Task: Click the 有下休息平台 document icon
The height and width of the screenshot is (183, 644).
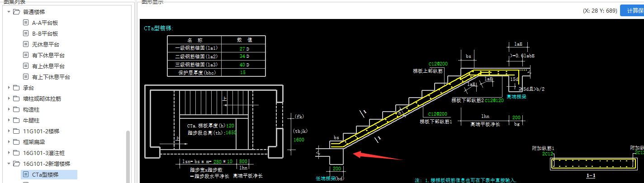Action: click(26, 55)
